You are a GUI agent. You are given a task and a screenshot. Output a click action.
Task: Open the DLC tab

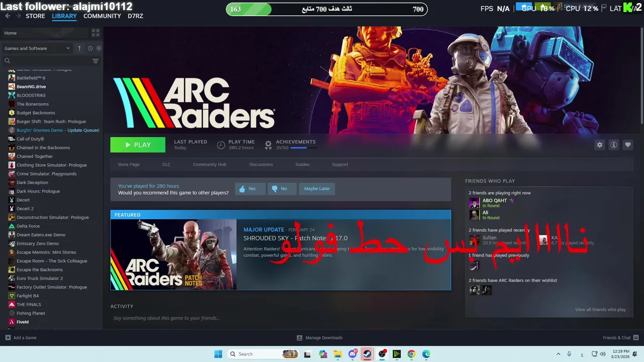[167, 164]
